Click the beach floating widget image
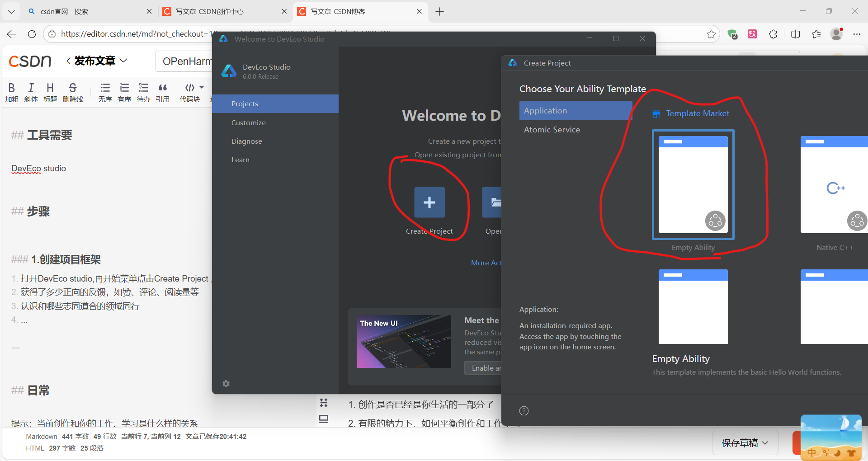 pos(831,437)
